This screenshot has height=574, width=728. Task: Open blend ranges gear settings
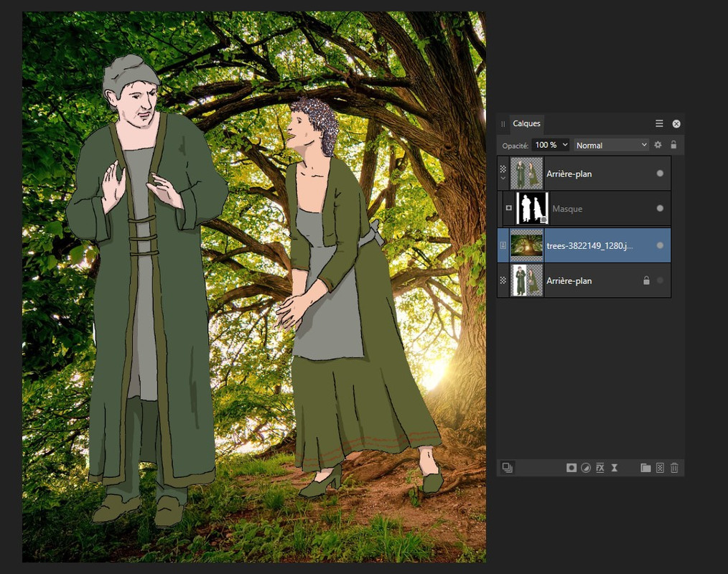658,145
